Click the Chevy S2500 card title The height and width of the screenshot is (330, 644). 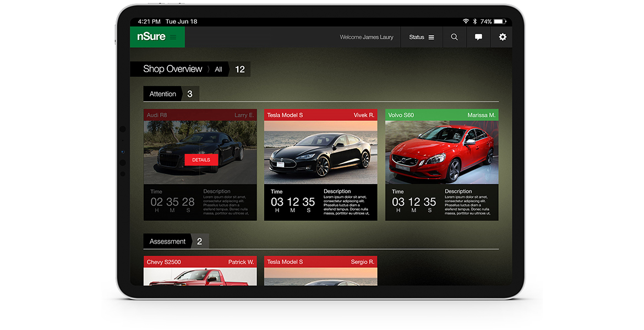point(164,262)
